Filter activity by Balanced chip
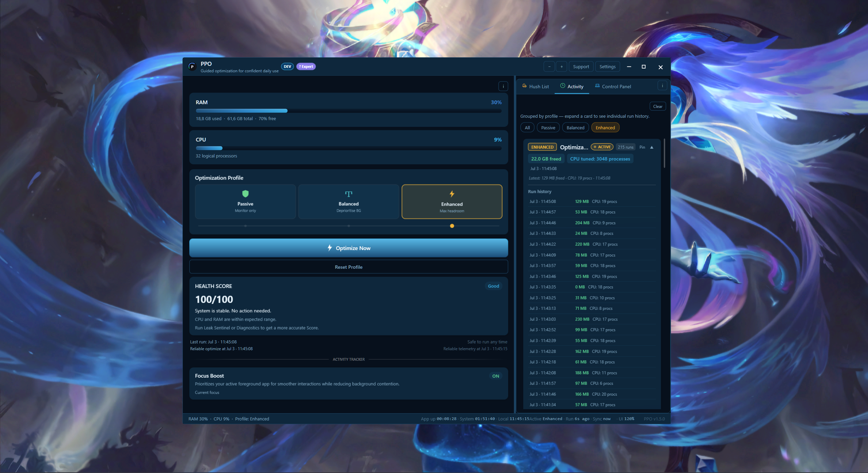The width and height of the screenshot is (868, 473). pyautogui.click(x=575, y=128)
